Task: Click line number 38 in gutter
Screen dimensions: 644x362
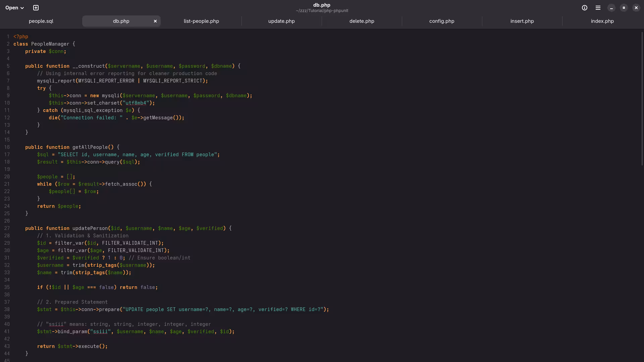Action: click(7, 309)
